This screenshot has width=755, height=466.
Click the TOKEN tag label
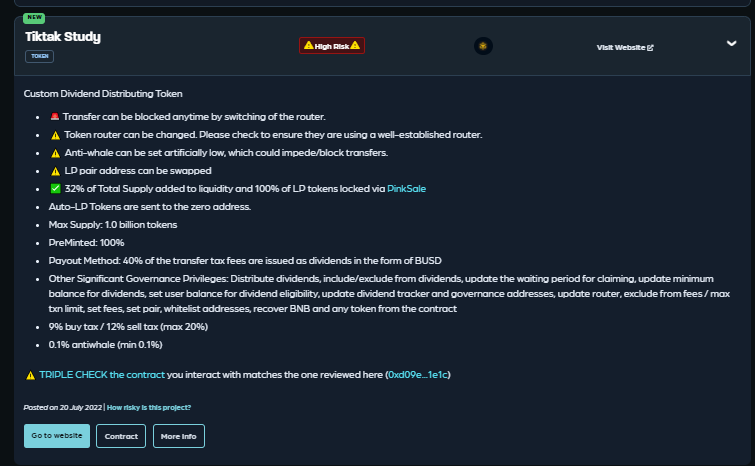tap(39, 56)
